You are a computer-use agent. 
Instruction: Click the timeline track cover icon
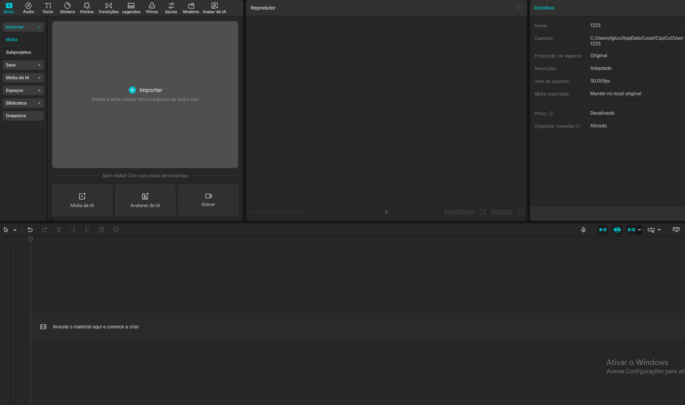(x=43, y=327)
